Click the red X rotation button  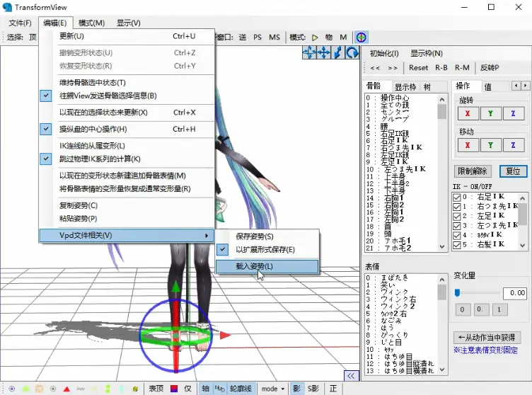tap(468, 113)
